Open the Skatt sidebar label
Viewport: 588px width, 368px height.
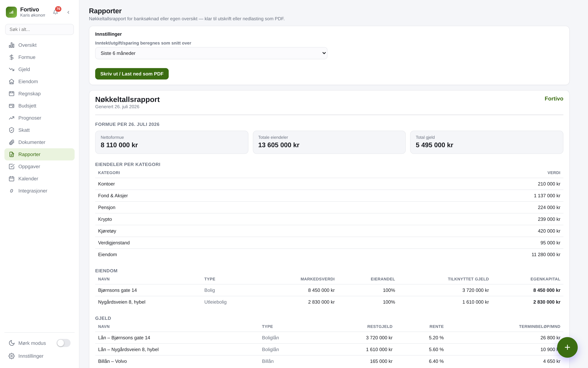pyautogui.click(x=24, y=130)
